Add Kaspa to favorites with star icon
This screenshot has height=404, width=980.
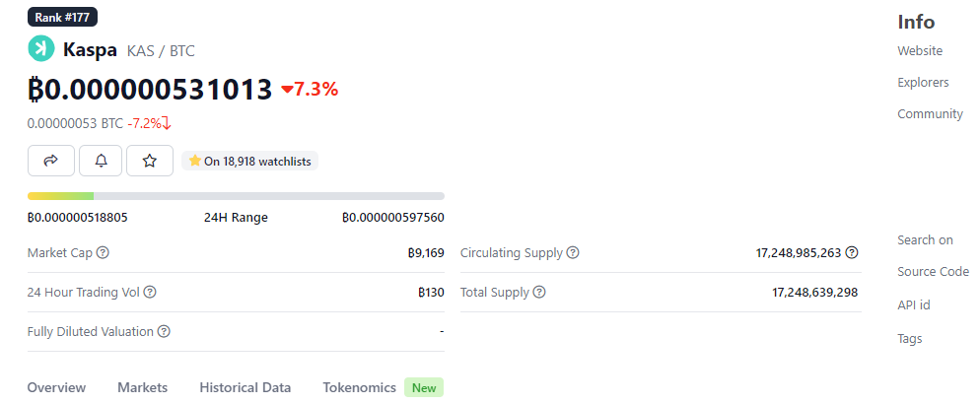pyautogui.click(x=150, y=161)
